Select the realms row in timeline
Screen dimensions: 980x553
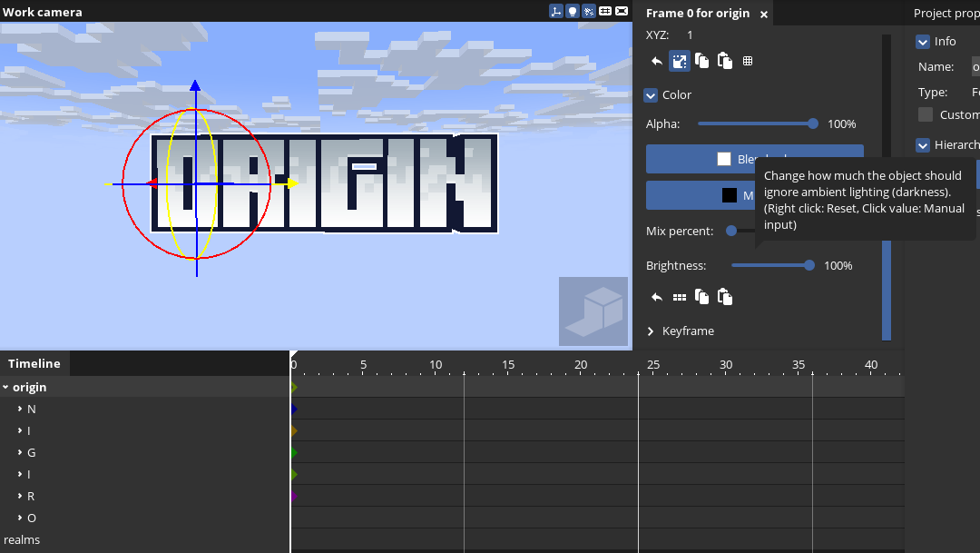pyautogui.click(x=145, y=540)
